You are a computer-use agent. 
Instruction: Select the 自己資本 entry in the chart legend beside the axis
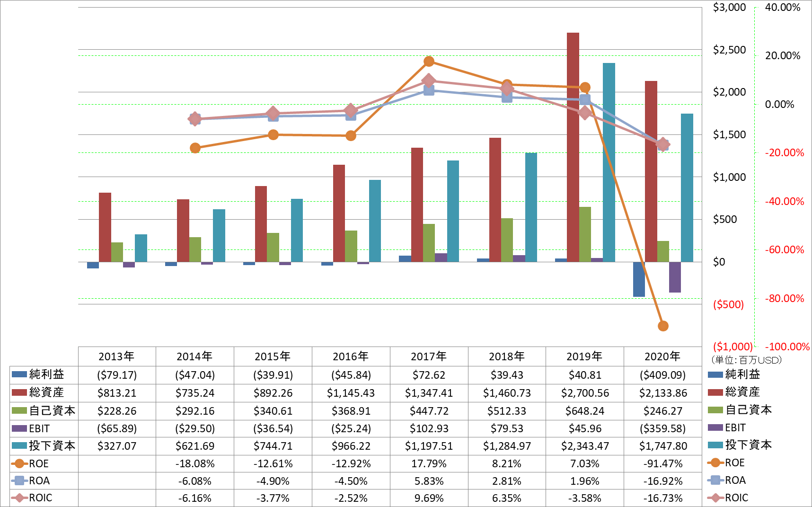click(x=740, y=409)
